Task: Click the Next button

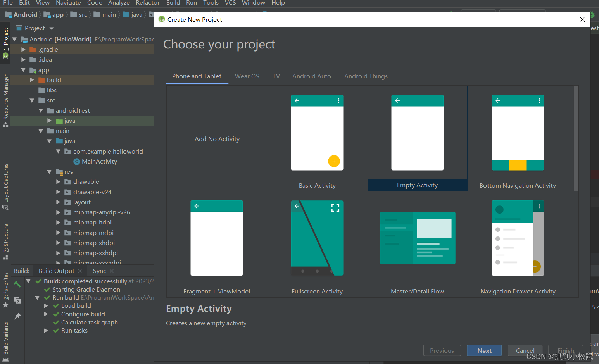Action: coord(484,350)
